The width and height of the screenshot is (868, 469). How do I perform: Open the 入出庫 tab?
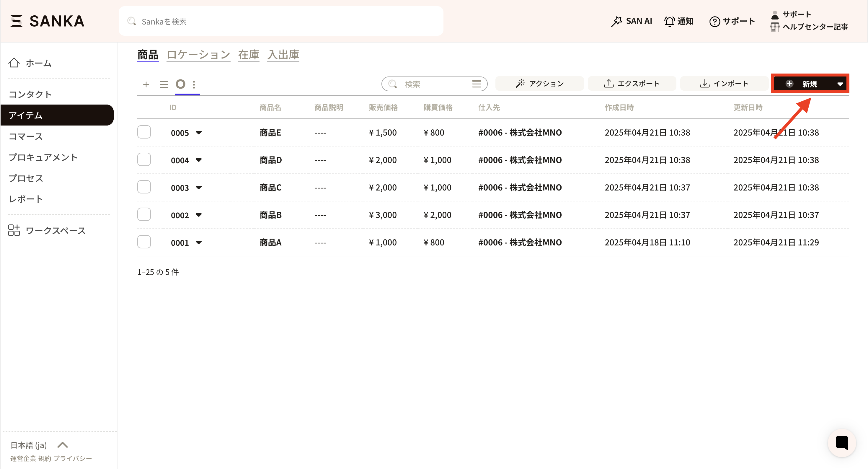pyautogui.click(x=283, y=55)
